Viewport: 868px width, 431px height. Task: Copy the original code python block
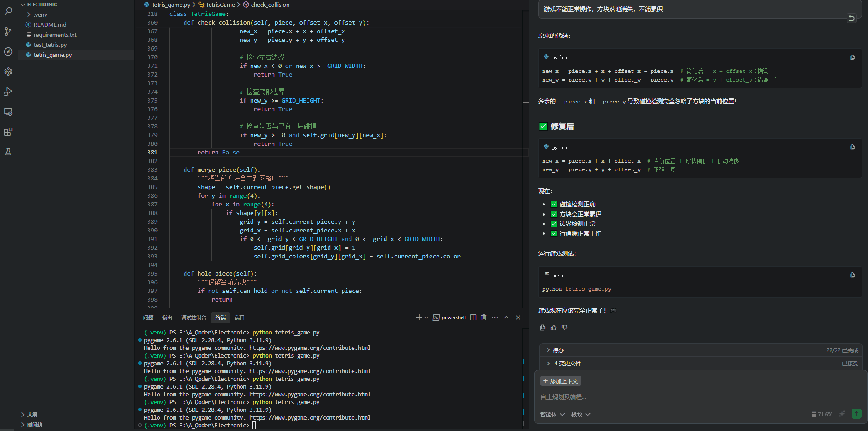click(x=853, y=57)
